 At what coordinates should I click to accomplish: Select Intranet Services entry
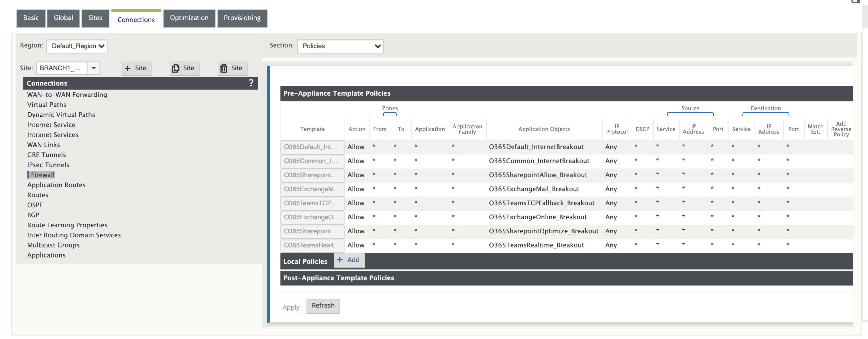pos(52,135)
